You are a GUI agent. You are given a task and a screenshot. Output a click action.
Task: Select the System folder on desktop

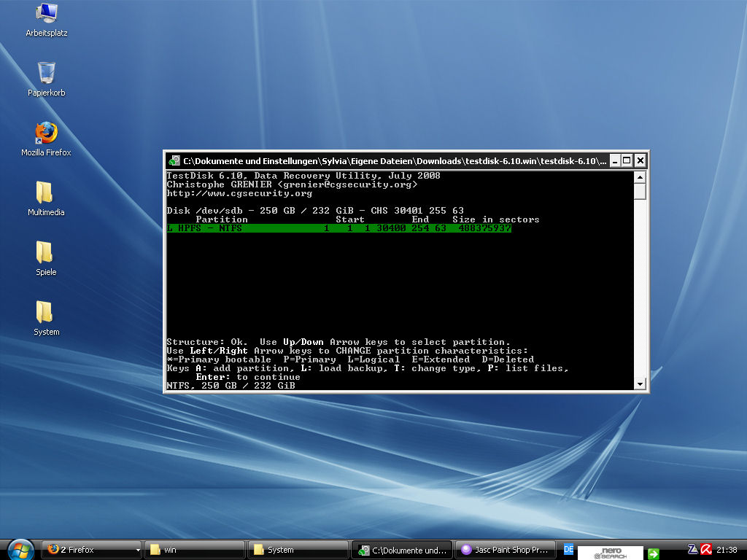pyautogui.click(x=46, y=318)
